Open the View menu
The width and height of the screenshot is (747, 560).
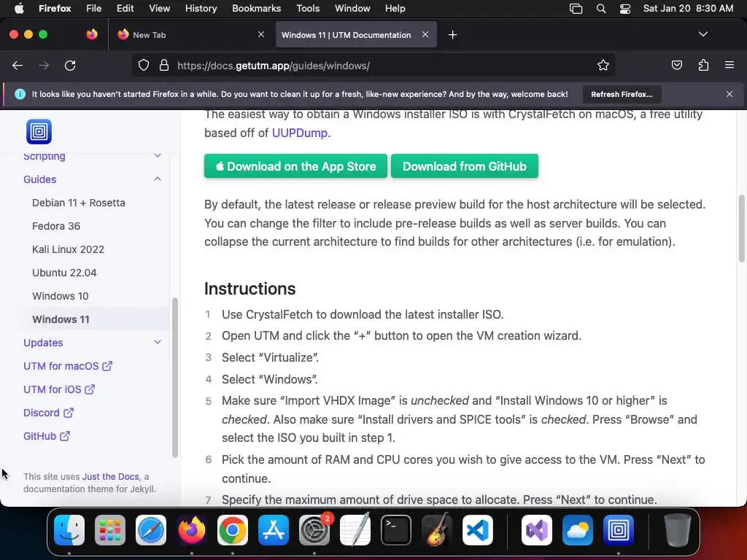160,9
